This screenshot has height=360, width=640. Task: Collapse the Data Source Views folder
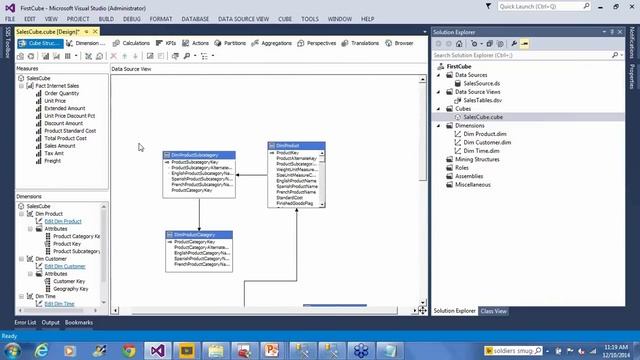tap(439, 92)
